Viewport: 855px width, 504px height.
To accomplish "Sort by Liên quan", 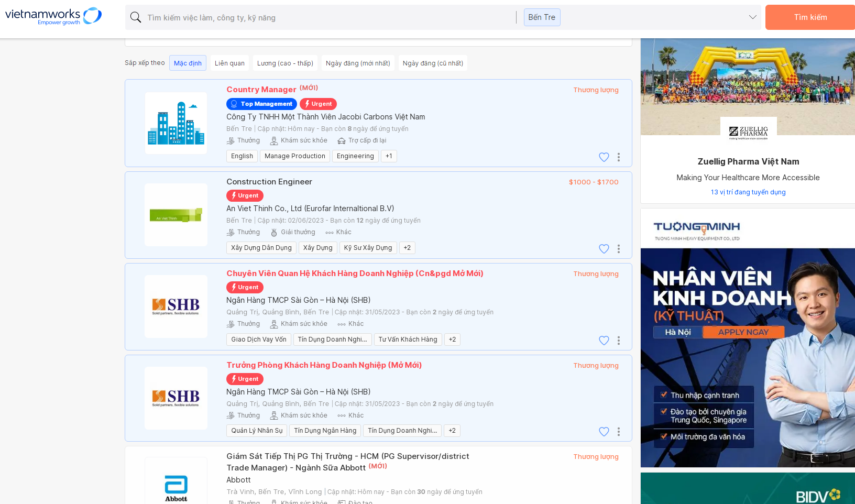I will coord(229,63).
